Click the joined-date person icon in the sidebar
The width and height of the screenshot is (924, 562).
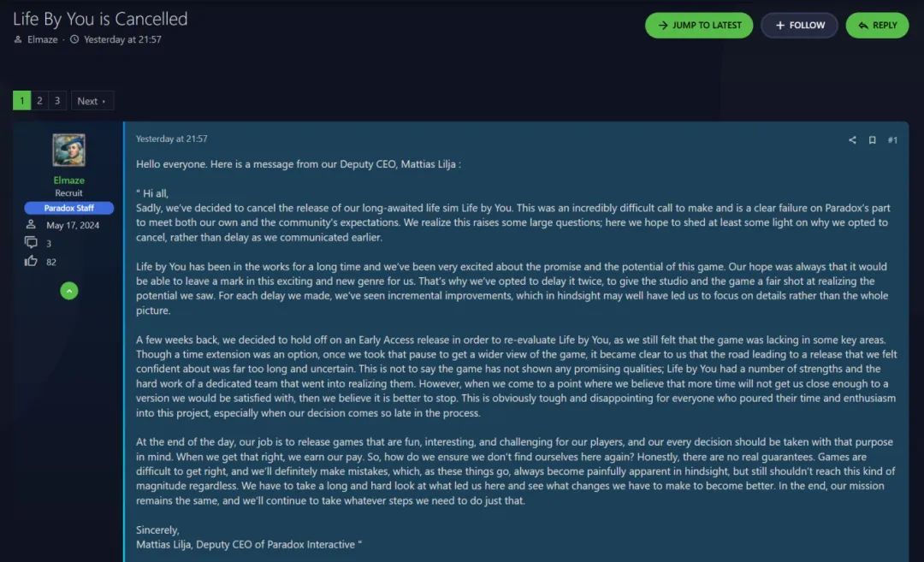(x=32, y=225)
